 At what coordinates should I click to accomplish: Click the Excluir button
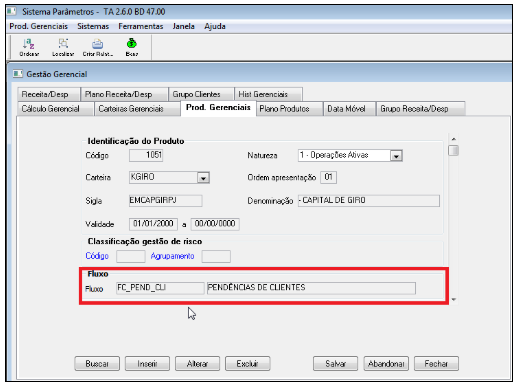pos(248,364)
